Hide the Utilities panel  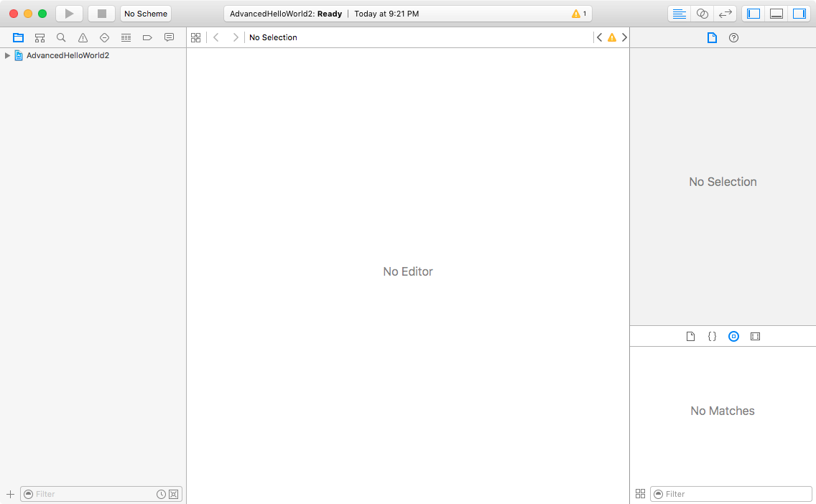tap(799, 14)
